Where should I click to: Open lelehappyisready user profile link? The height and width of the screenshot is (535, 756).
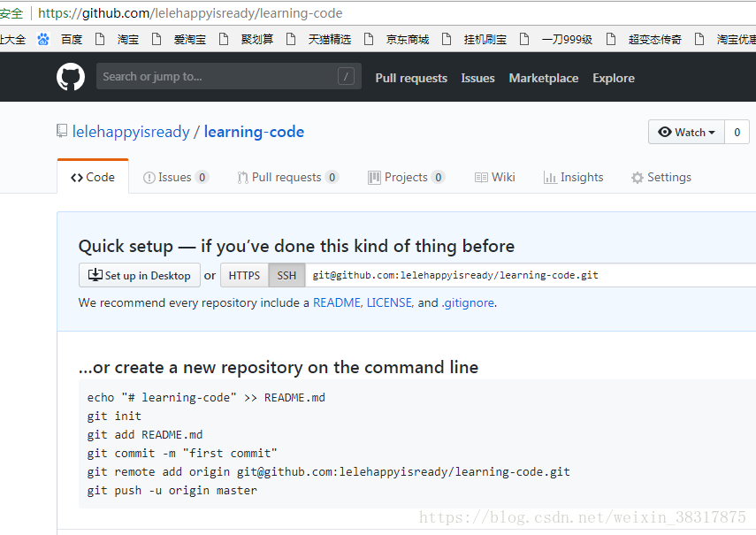131,132
